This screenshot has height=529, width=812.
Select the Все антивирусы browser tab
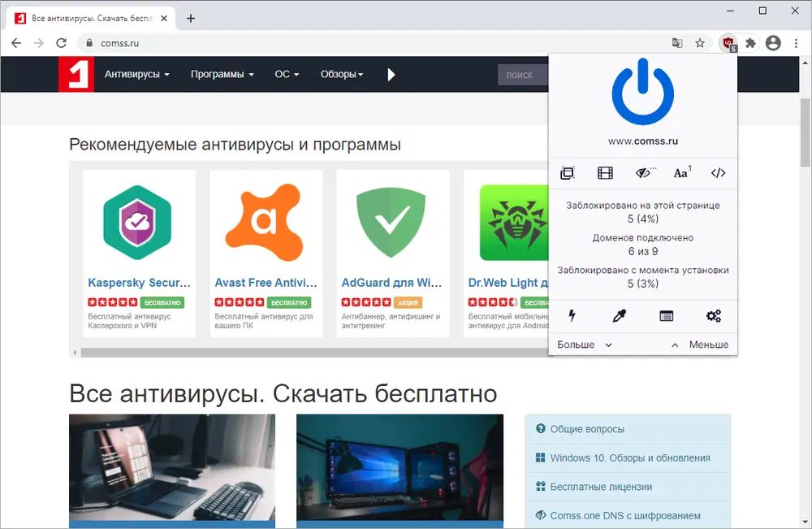click(91, 19)
